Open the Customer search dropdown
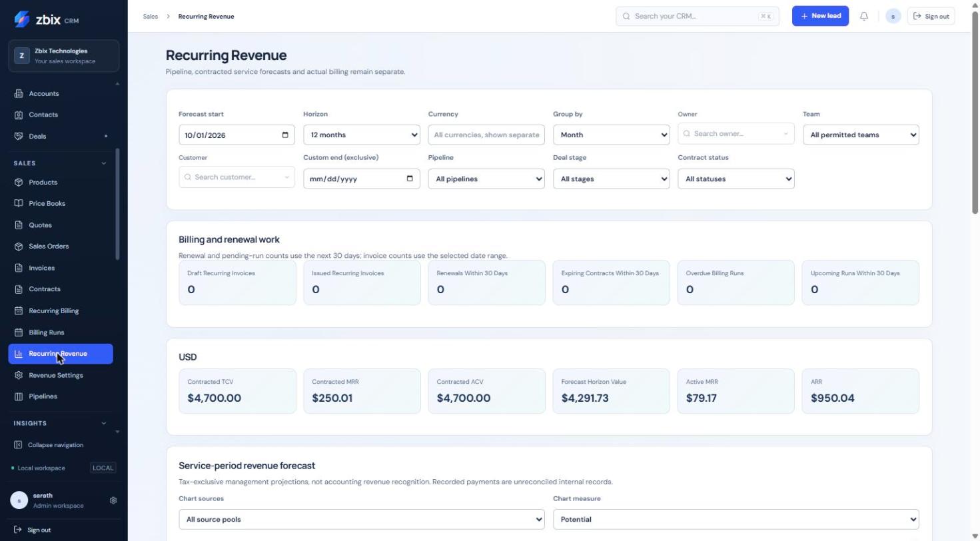Image resolution: width=980 pixels, height=541 pixels. tap(237, 177)
